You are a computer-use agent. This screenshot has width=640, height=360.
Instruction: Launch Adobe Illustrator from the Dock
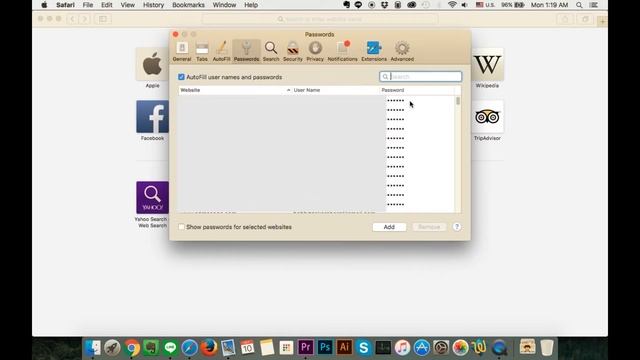[344, 348]
